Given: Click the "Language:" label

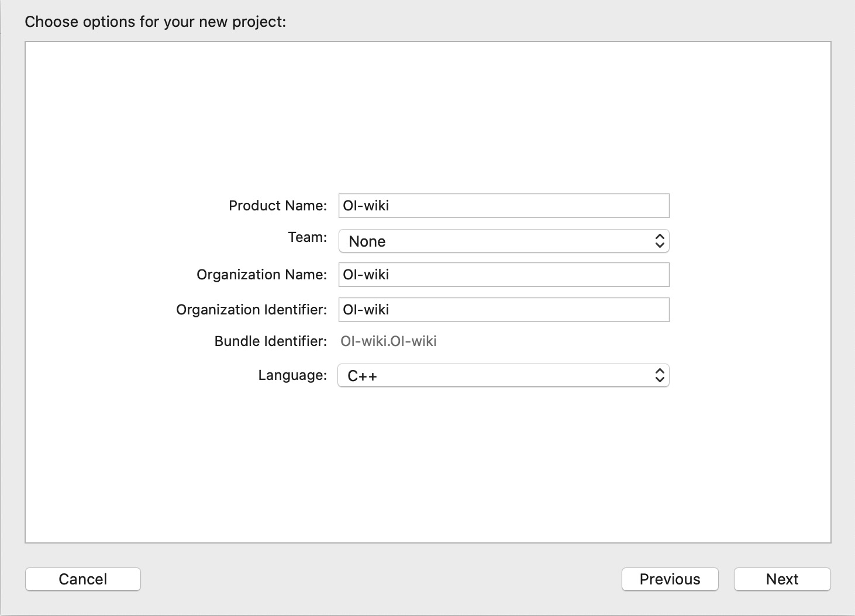Looking at the screenshot, I should click(x=292, y=375).
